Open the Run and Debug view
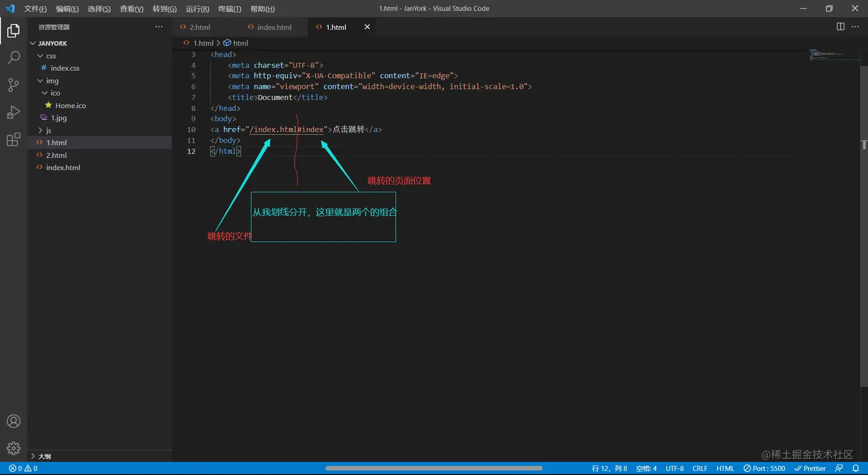The image size is (868, 475). click(x=13, y=112)
